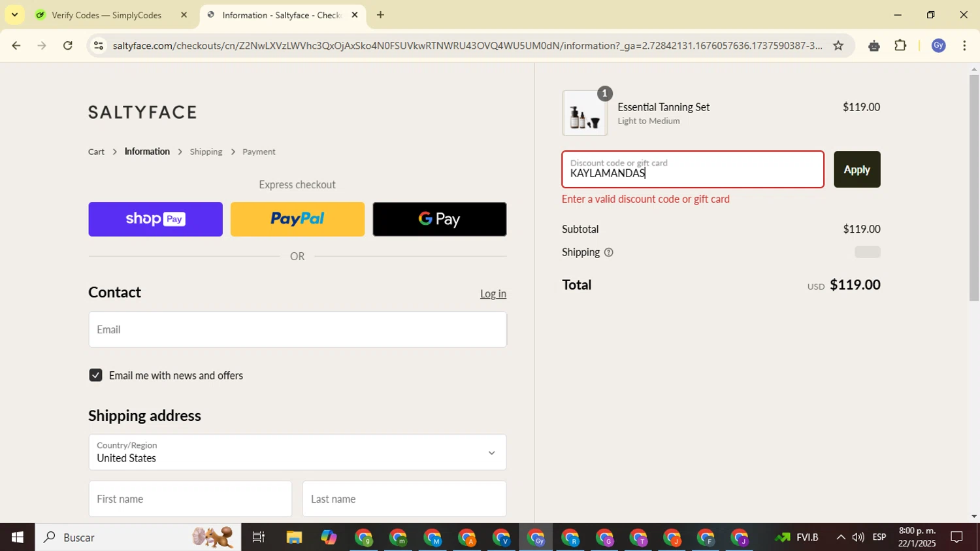980x551 pixels.
Task: Click the discount code field containing KAYLAMANDAS
Action: pyautogui.click(x=693, y=169)
